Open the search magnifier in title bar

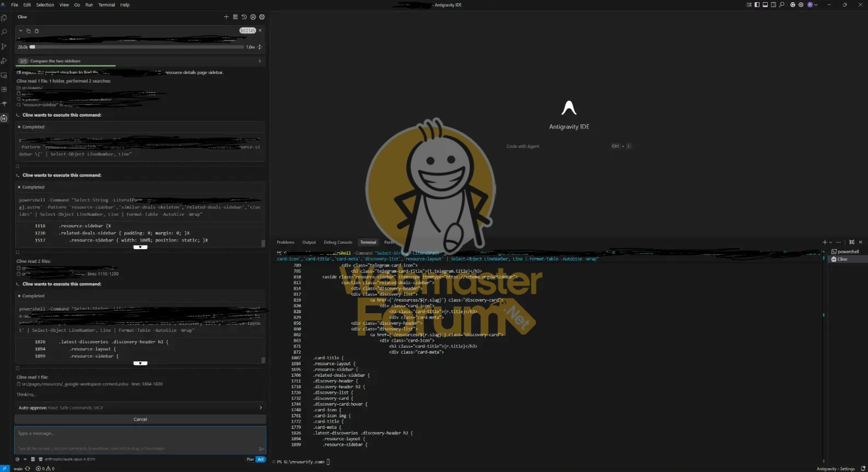(782, 5)
